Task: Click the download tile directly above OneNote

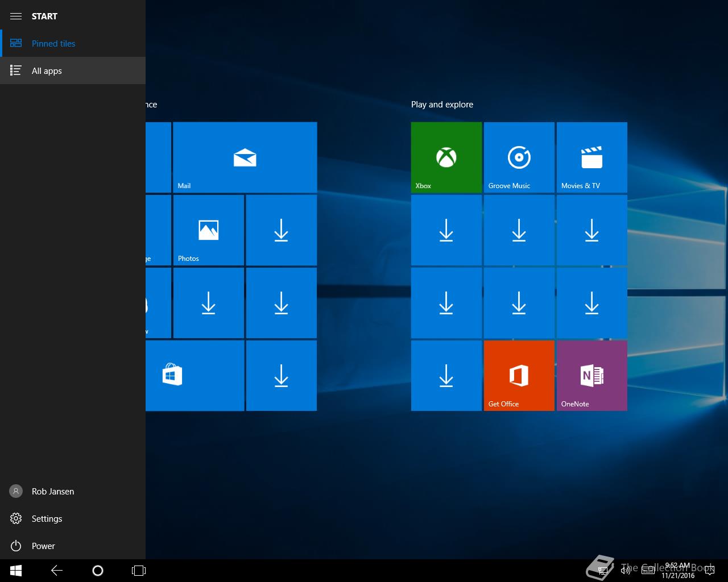Action: (x=592, y=303)
